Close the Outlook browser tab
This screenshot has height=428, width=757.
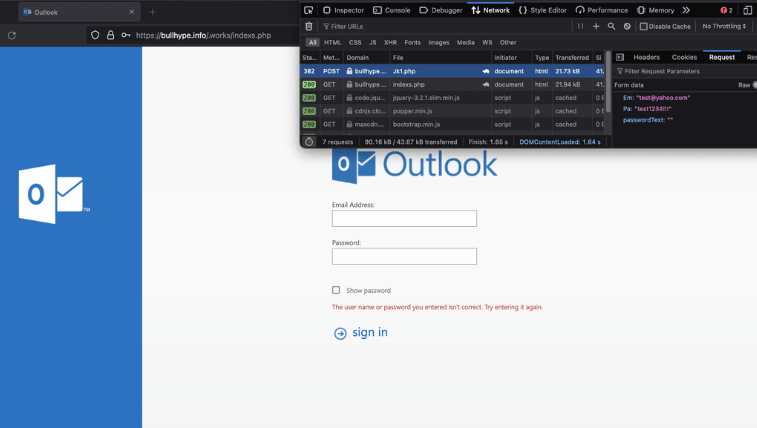131,12
